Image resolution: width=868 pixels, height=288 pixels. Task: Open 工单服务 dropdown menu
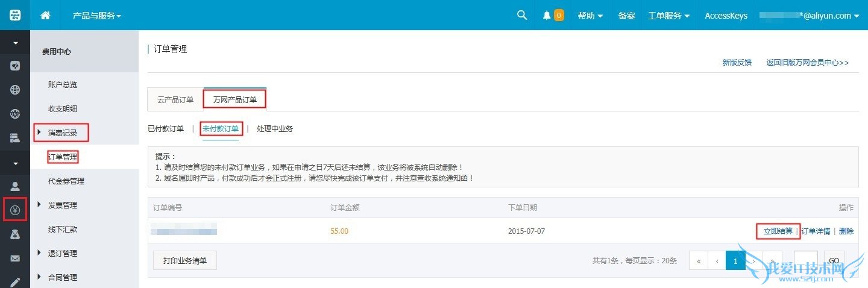(668, 16)
